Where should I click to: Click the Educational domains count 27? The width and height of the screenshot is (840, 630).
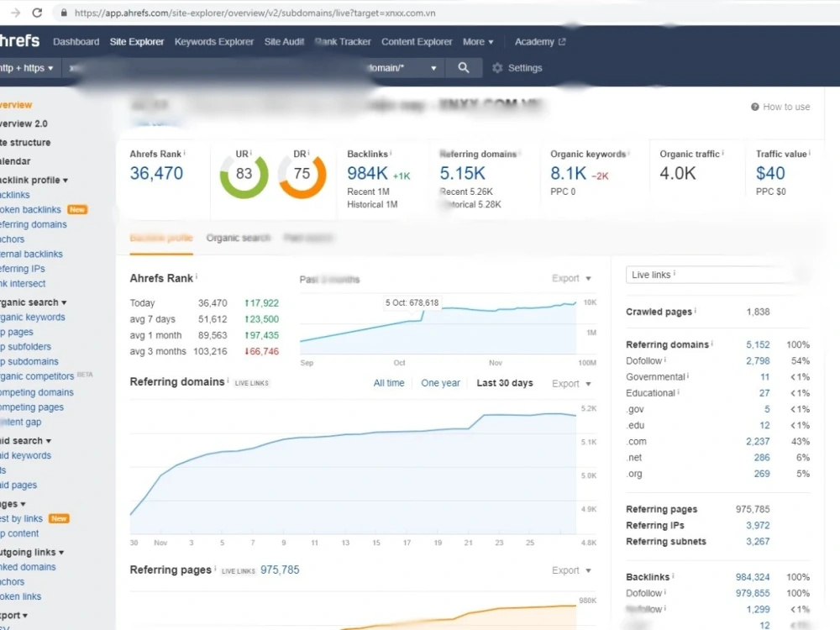pos(764,393)
